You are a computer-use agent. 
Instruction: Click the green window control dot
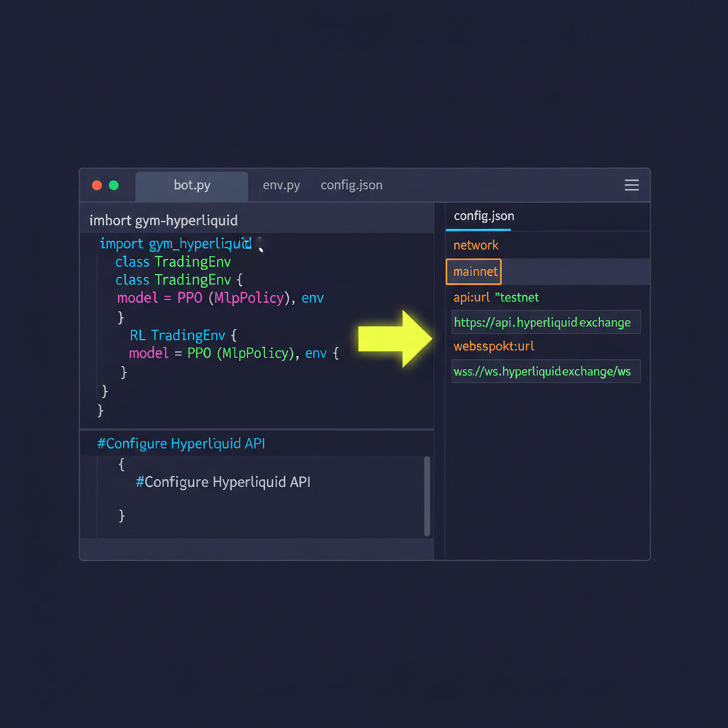114,185
